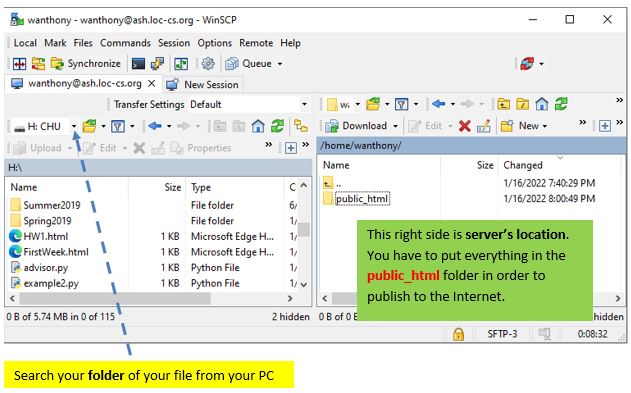
Task: Open session in PuTTY icon
Action: coord(157,64)
